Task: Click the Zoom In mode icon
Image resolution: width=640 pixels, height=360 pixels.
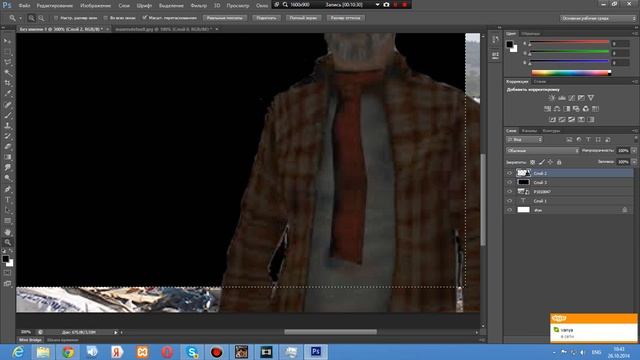Action: point(31,18)
